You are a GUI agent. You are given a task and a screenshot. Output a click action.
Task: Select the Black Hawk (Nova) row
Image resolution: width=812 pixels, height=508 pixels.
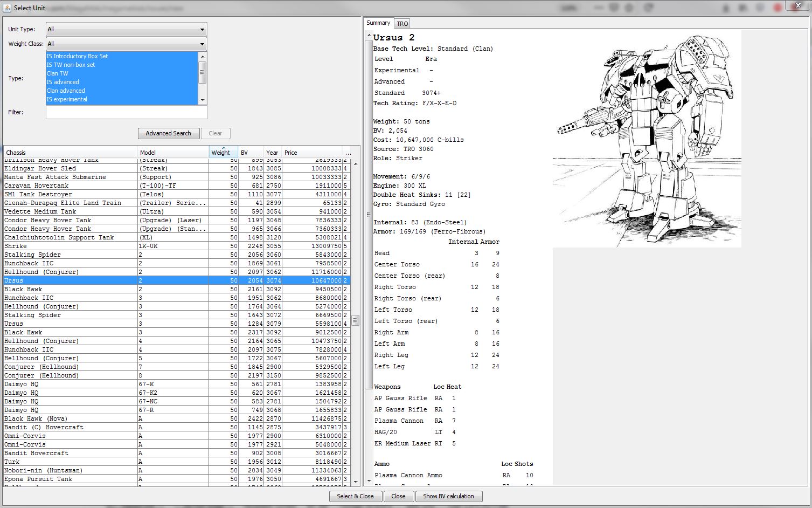click(x=177, y=418)
